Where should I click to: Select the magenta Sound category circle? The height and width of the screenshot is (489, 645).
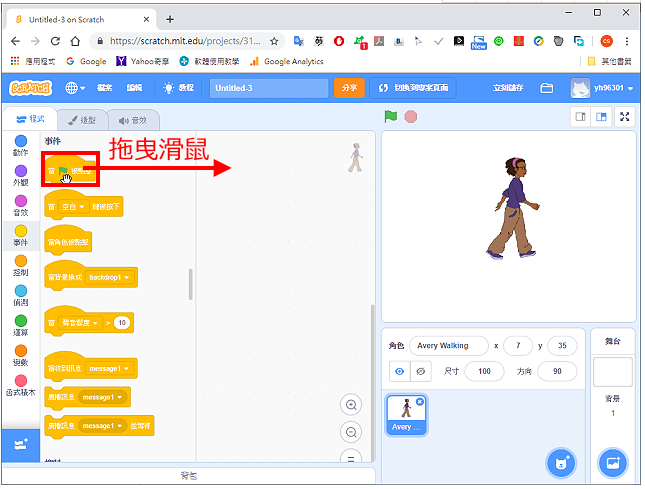[21, 201]
